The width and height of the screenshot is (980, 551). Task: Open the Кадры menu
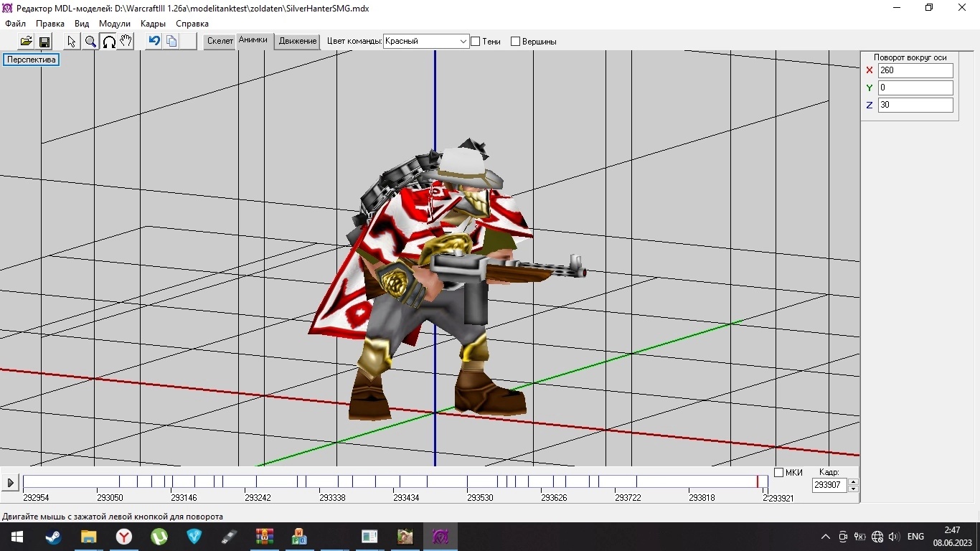pyautogui.click(x=153, y=24)
